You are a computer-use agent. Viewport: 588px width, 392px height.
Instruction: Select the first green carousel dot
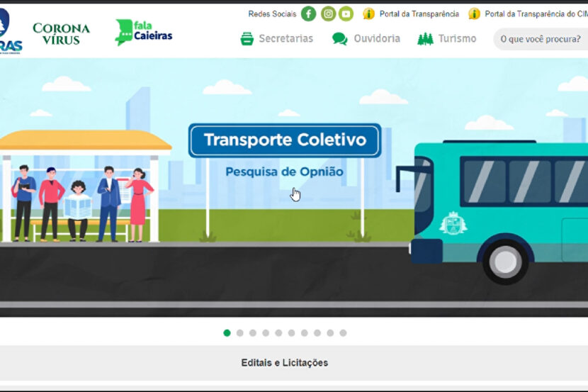pyautogui.click(x=227, y=332)
